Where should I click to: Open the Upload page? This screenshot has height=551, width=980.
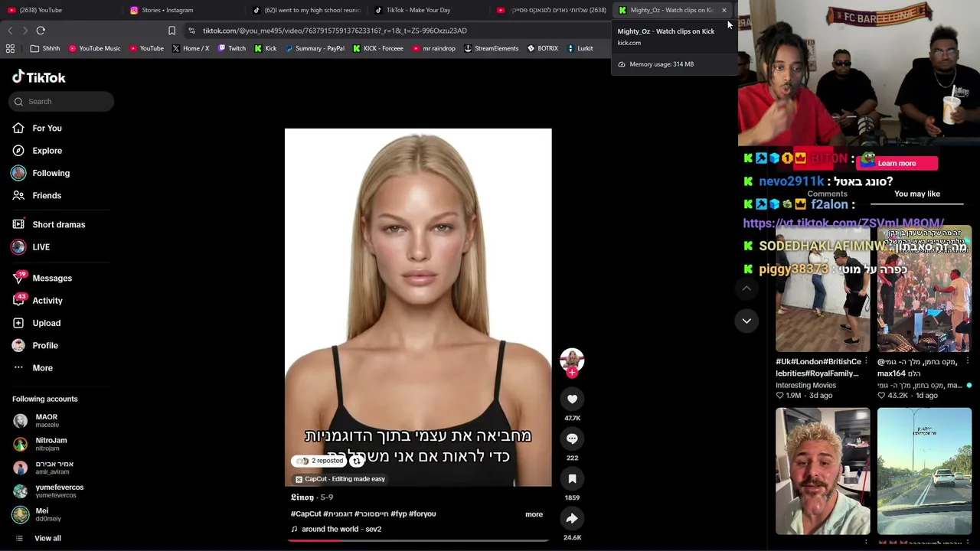(46, 323)
